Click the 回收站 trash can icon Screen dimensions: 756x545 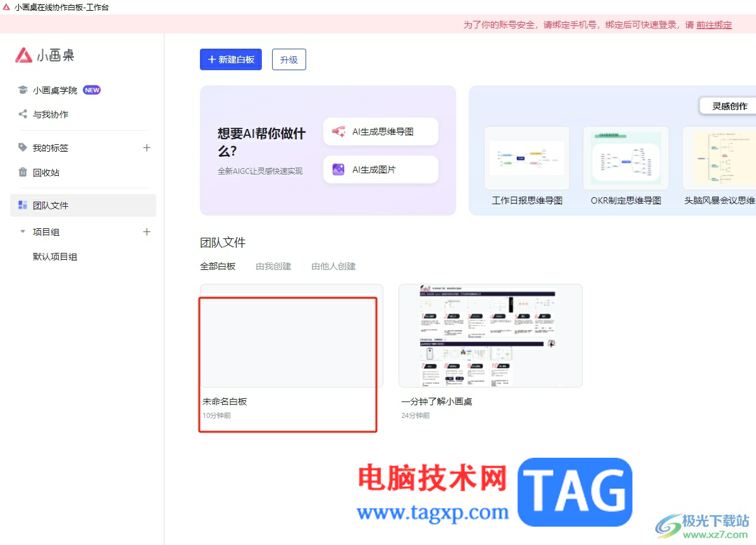[x=23, y=172]
